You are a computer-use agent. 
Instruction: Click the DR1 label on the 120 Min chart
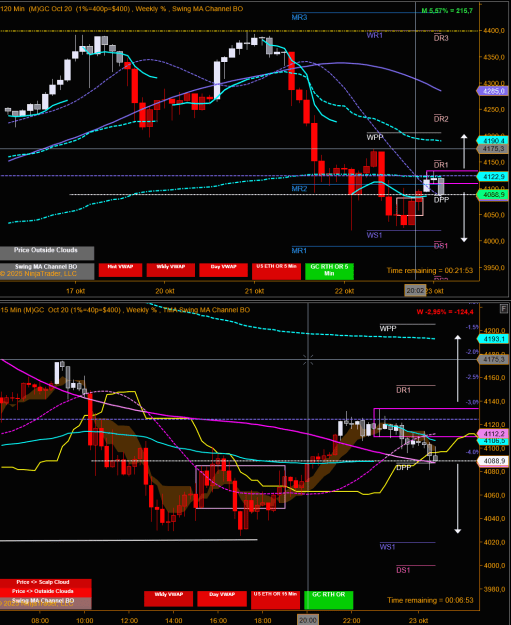pos(441,165)
